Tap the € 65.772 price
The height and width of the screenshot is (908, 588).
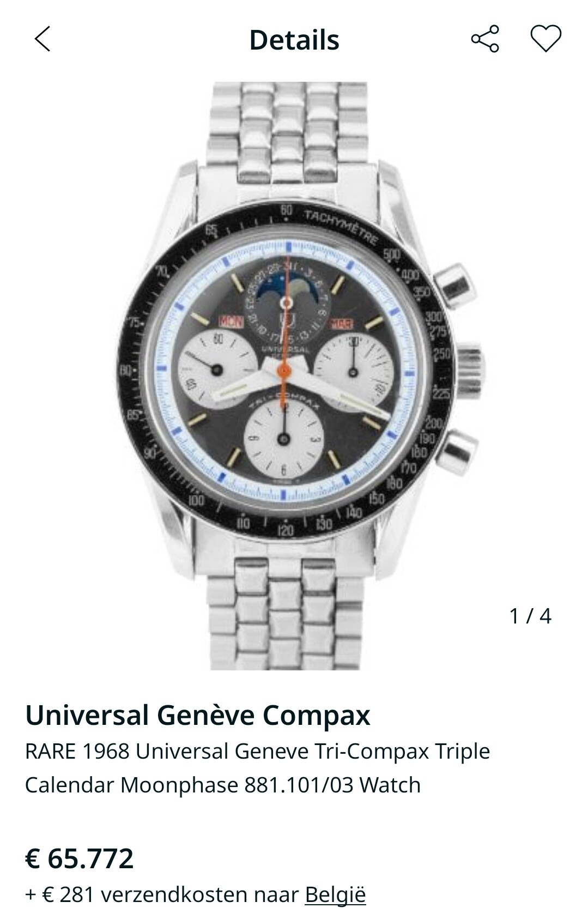[x=80, y=858]
